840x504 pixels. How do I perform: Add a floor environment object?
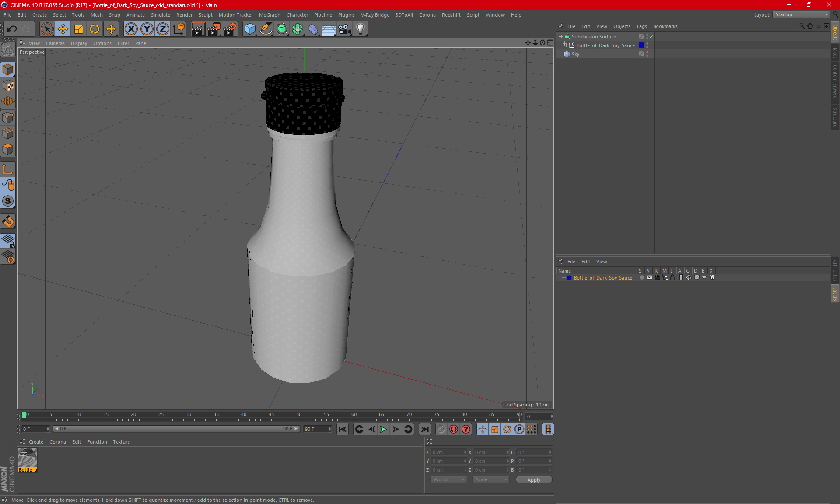[x=329, y=29]
